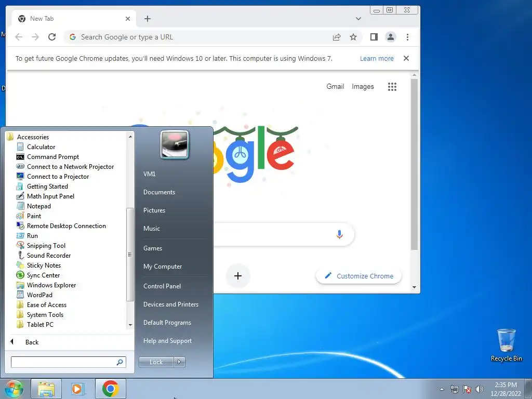
Task: Expand the Tablet PC folder
Action: tap(40, 324)
